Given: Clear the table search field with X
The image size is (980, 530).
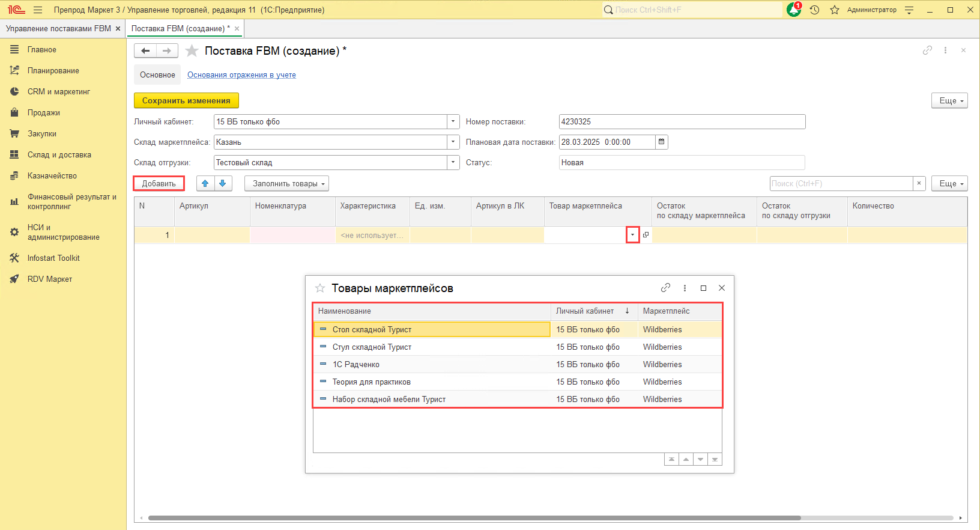Looking at the screenshot, I should coord(919,183).
